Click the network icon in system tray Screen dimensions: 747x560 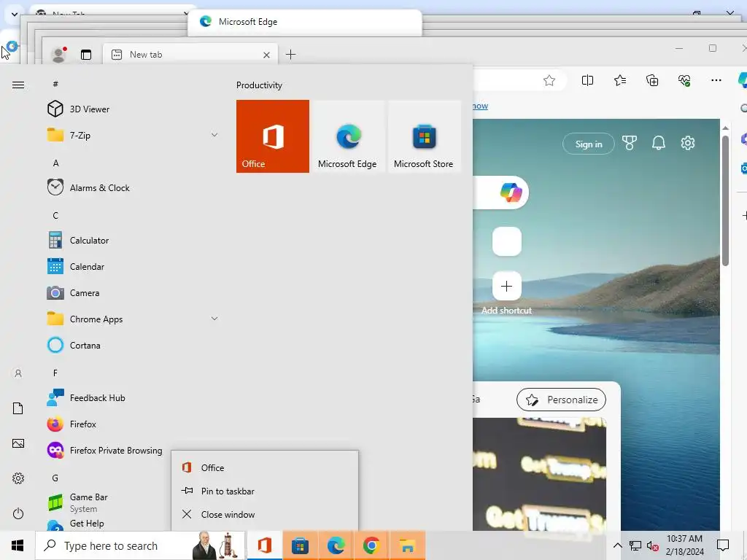click(635, 545)
